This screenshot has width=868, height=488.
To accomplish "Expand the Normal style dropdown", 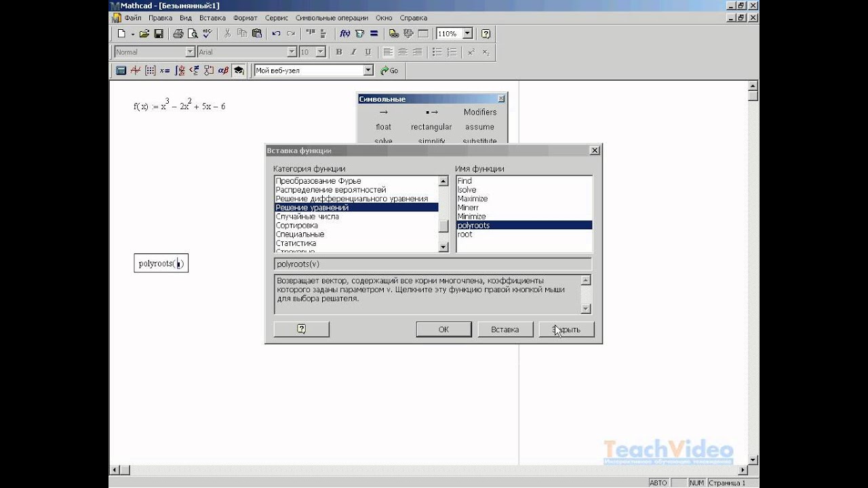I will 190,52.
